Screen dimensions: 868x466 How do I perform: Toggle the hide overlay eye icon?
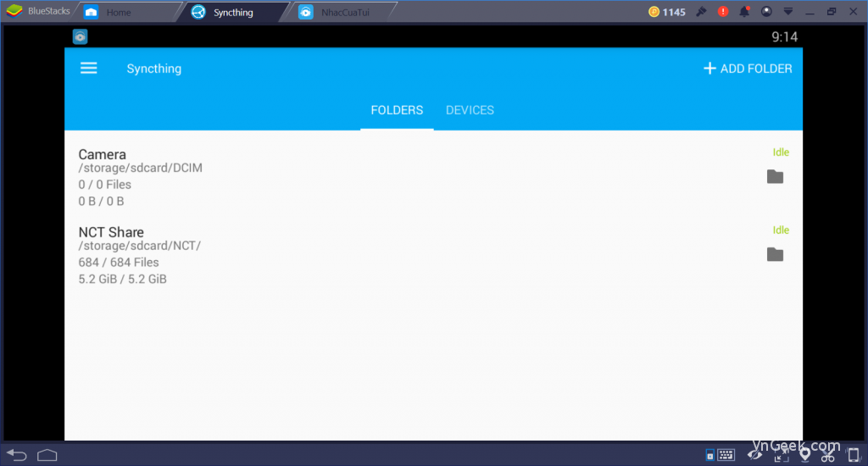pyautogui.click(x=754, y=455)
